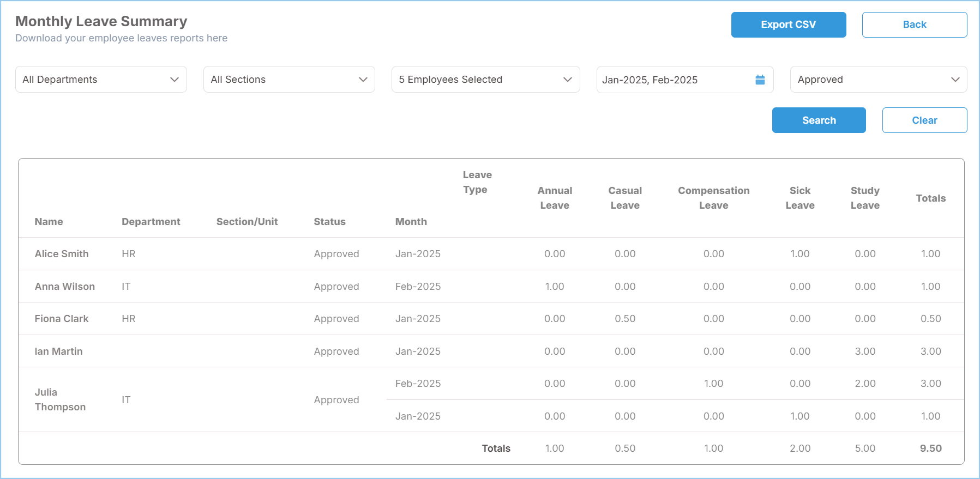Clear the filters with Clear button
The height and width of the screenshot is (479, 980).
point(924,120)
